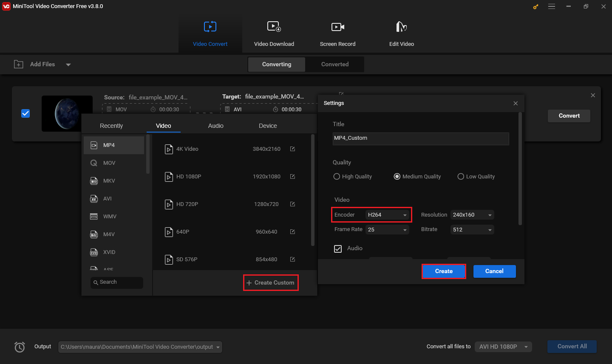Click the format Search field

coord(117,282)
